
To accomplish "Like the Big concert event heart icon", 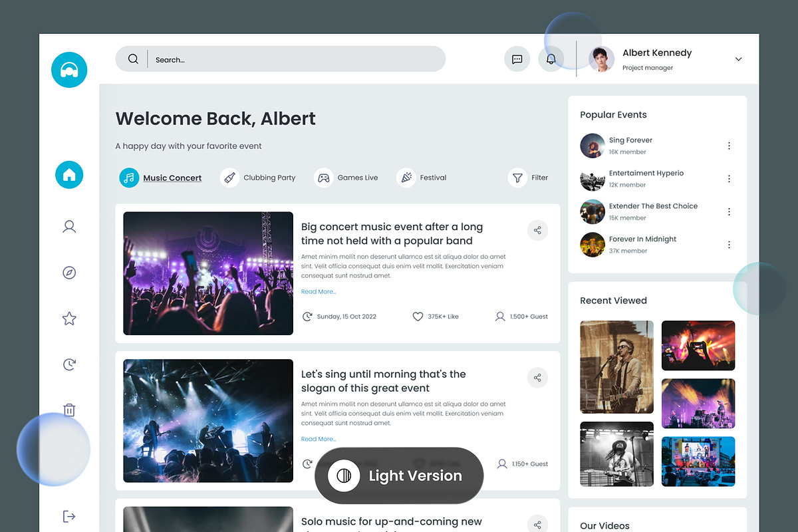I will [418, 317].
